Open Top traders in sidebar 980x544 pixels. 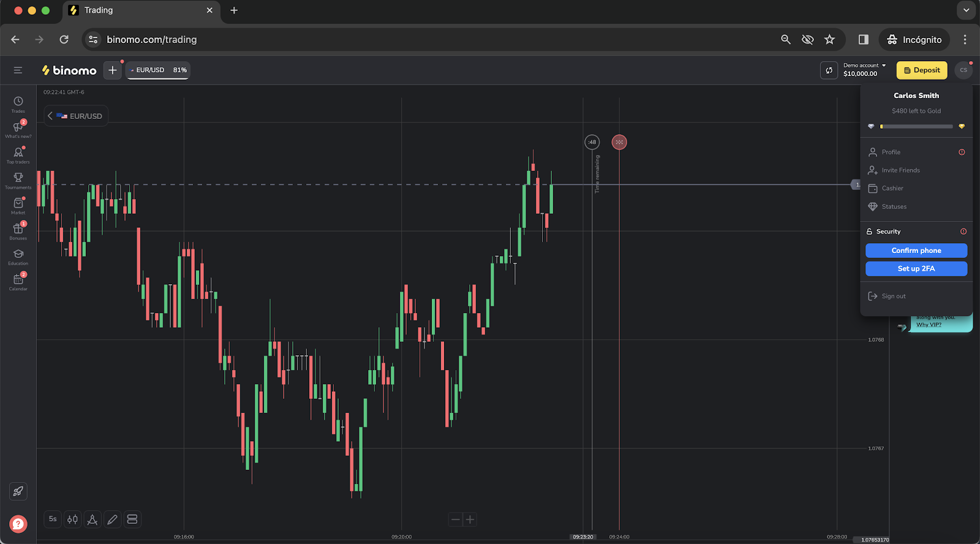pyautogui.click(x=18, y=154)
